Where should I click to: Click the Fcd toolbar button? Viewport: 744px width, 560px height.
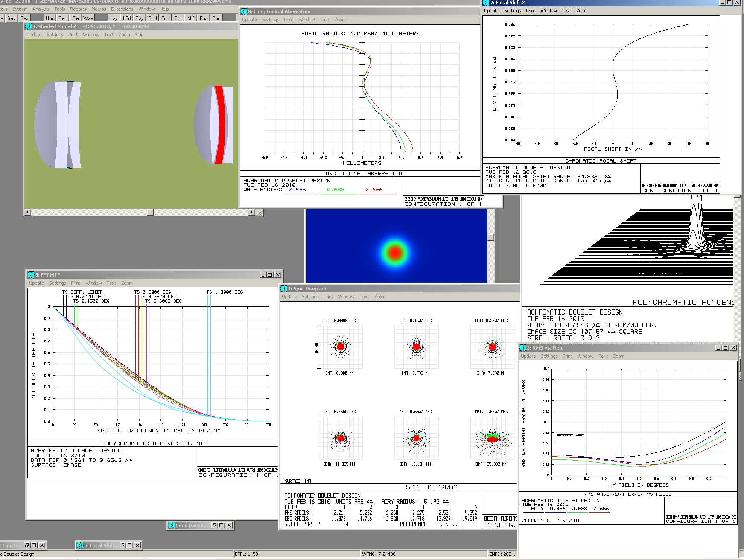pyautogui.click(x=165, y=18)
